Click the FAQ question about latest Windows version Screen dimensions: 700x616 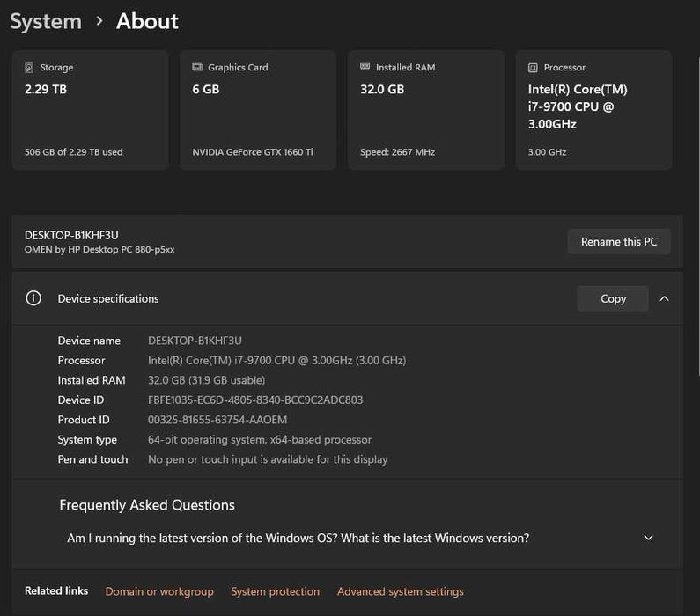click(x=298, y=538)
